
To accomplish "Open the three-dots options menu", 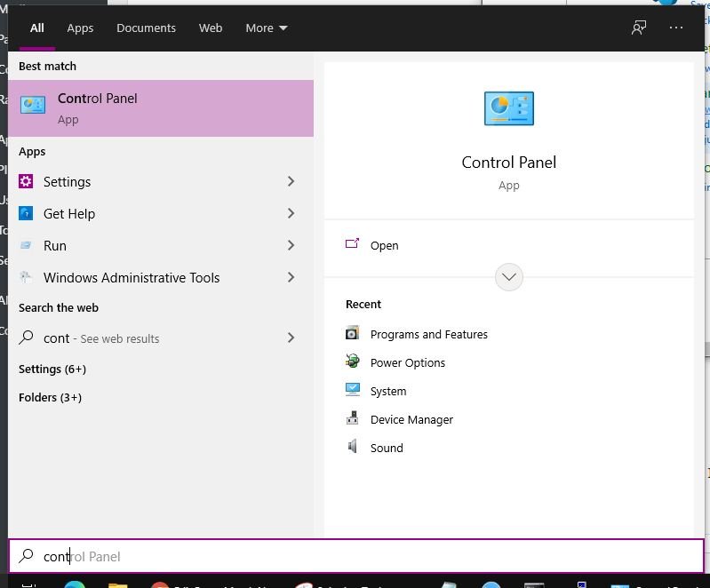I will point(676,28).
